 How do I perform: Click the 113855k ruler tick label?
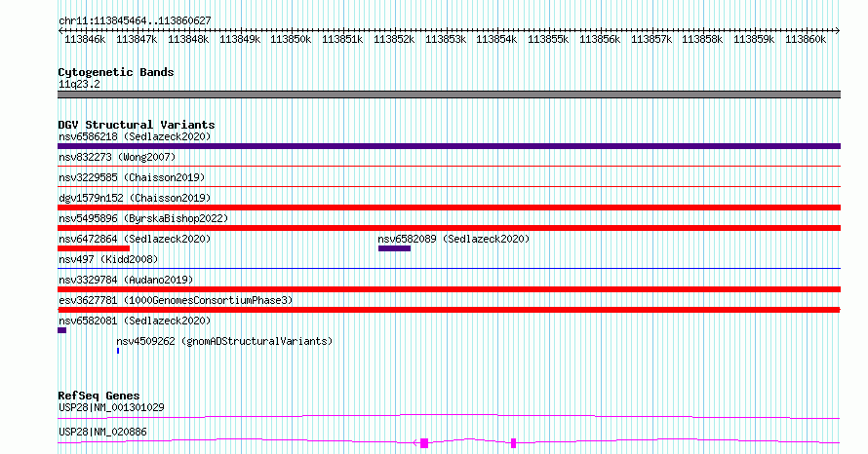[548, 40]
